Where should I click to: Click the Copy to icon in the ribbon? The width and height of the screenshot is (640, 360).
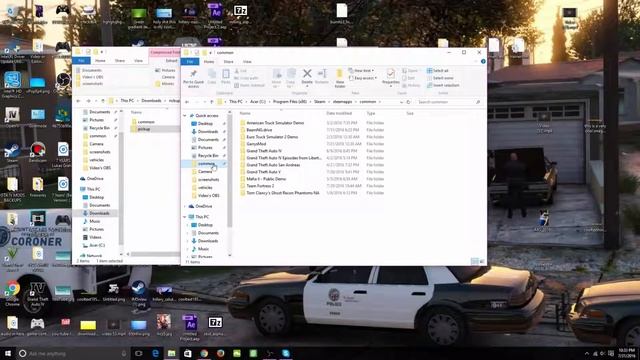coord(291,78)
